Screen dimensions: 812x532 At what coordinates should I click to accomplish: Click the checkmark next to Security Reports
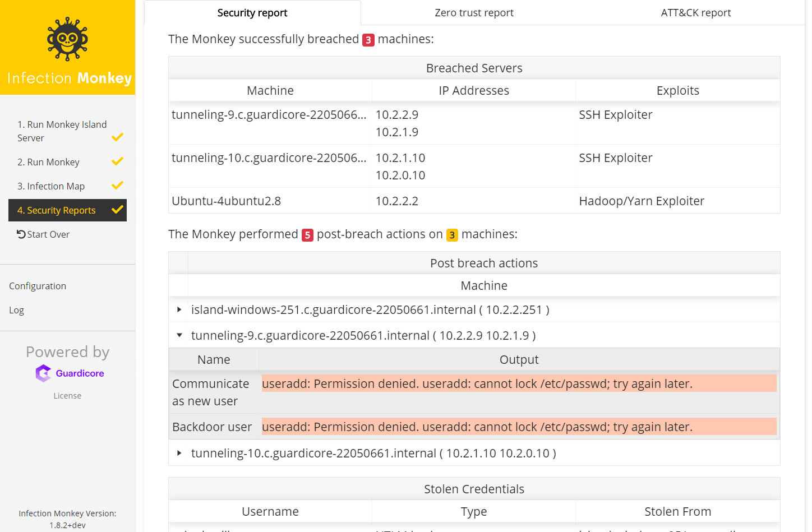coord(117,210)
